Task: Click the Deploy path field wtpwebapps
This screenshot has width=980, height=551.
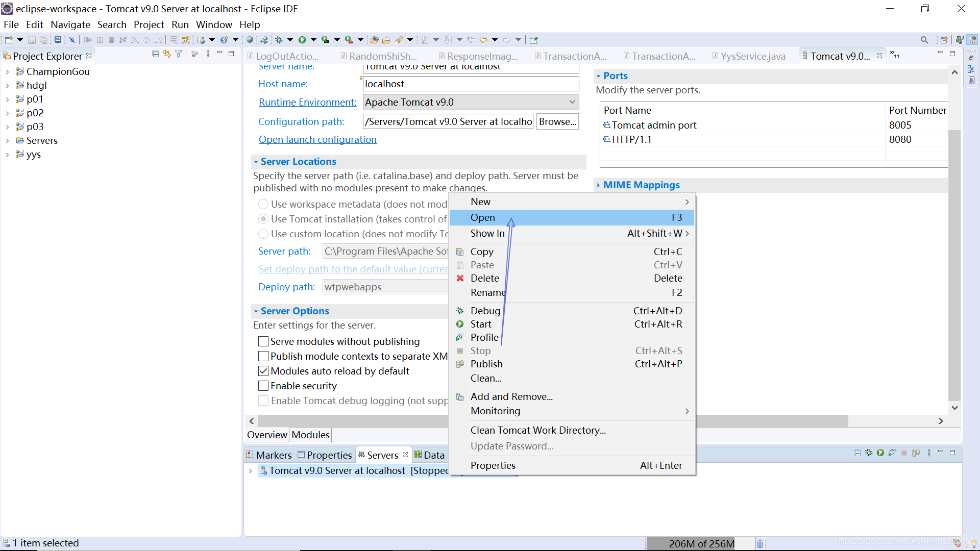Action: tap(385, 287)
